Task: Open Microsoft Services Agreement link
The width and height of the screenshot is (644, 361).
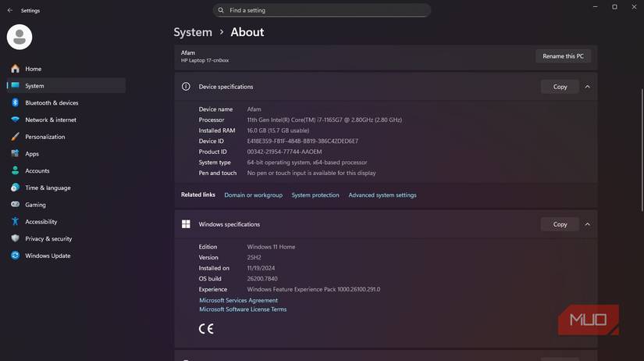Action: [x=238, y=300]
